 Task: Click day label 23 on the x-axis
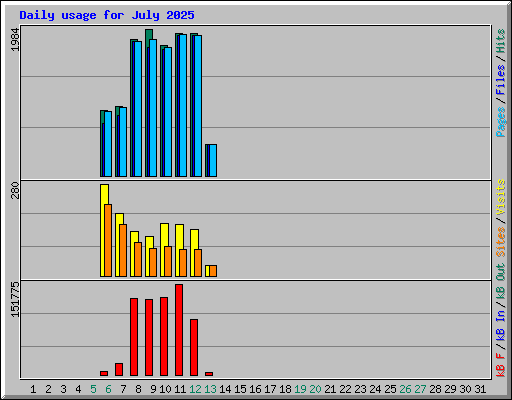pos(360,389)
